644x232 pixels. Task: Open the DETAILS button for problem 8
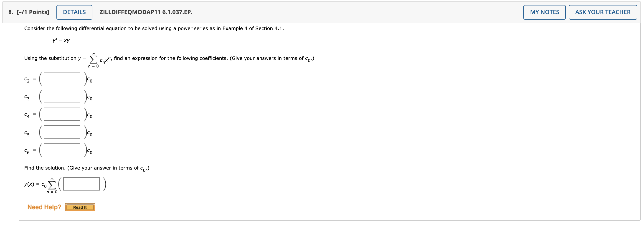pos(74,12)
